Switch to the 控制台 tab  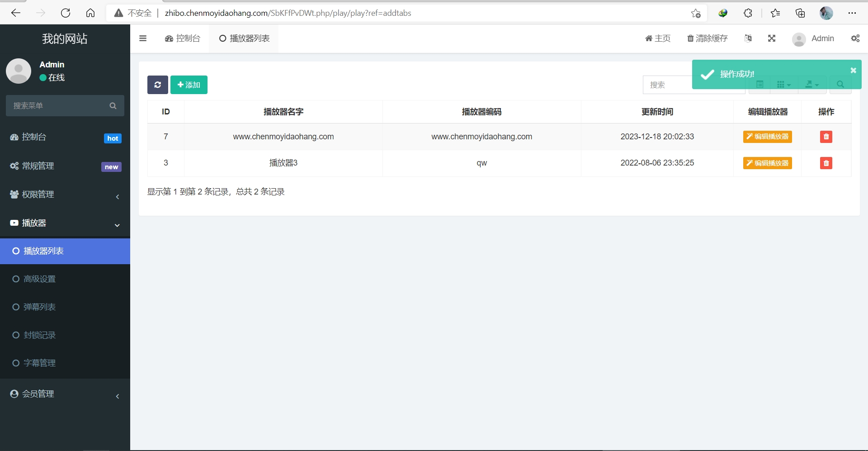pos(183,38)
